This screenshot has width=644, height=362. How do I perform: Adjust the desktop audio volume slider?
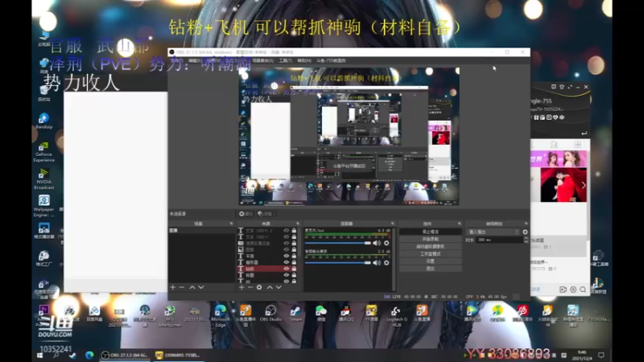pos(337,263)
